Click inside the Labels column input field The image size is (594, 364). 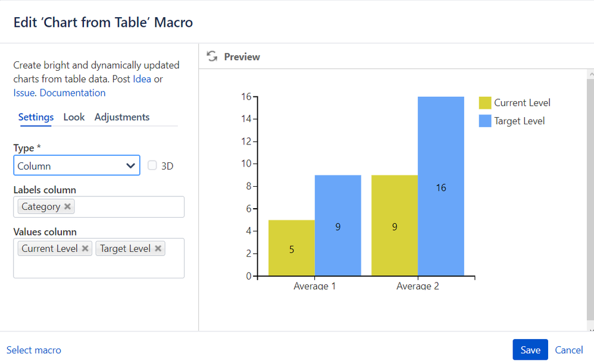pos(128,207)
